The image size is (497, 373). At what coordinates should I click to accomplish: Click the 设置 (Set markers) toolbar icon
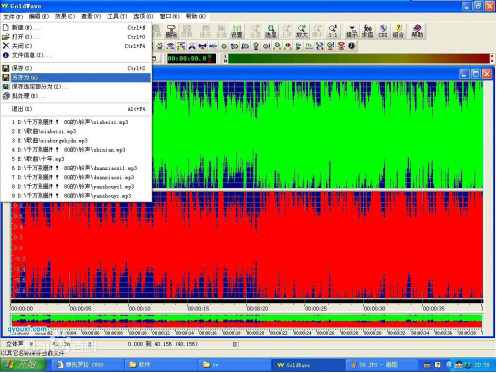236,31
